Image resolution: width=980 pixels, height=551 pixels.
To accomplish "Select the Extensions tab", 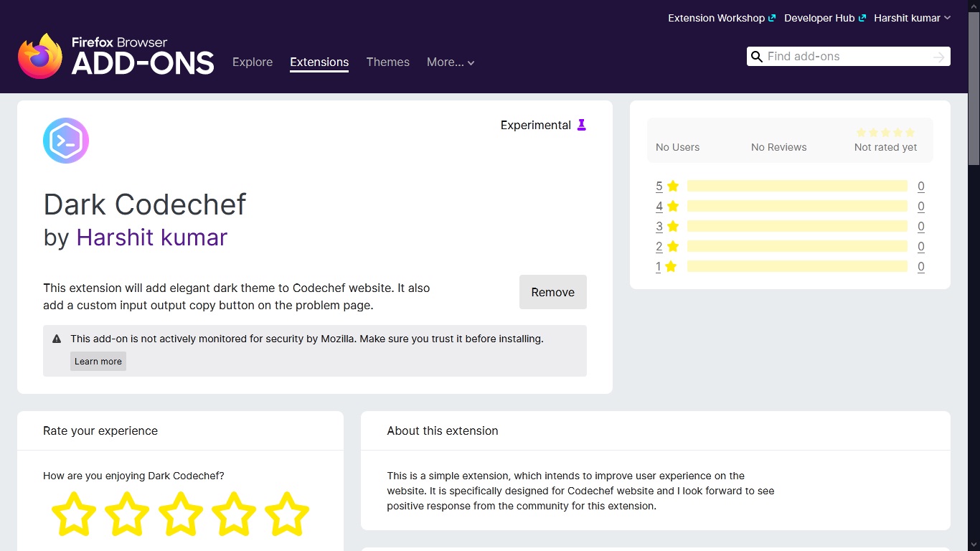I will [319, 62].
